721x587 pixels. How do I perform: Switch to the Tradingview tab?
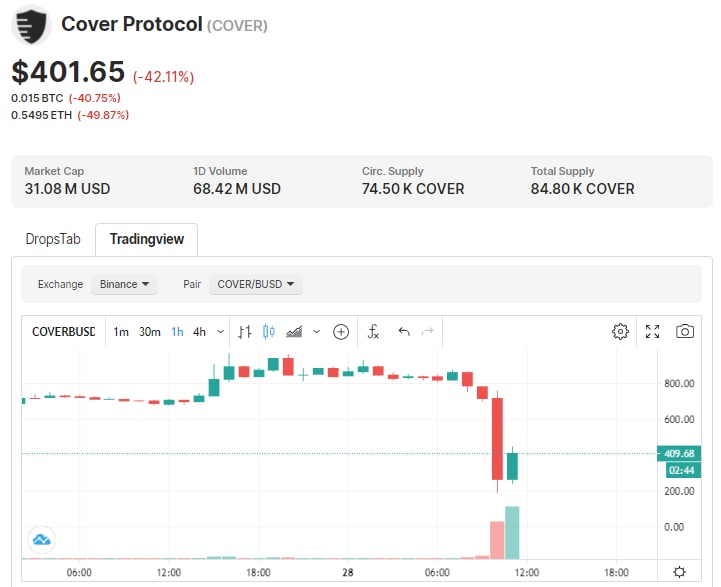[x=147, y=239]
